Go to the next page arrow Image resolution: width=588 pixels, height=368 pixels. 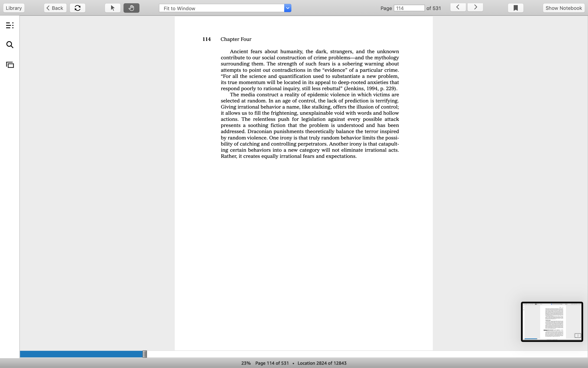(x=475, y=7)
